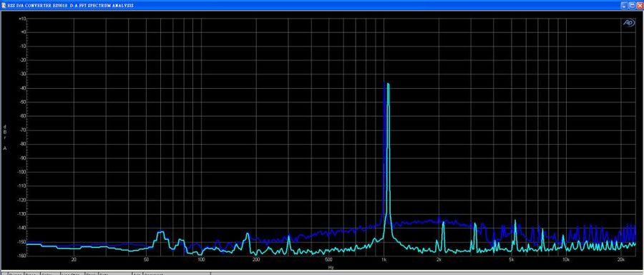This screenshot has width=644, height=275.
Task: Click the '1k' frequency axis label
Action: click(x=384, y=260)
